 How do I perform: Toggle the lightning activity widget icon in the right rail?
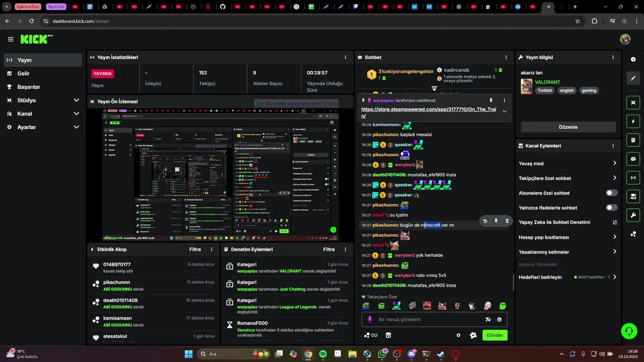pyautogui.click(x=633, y=122)
